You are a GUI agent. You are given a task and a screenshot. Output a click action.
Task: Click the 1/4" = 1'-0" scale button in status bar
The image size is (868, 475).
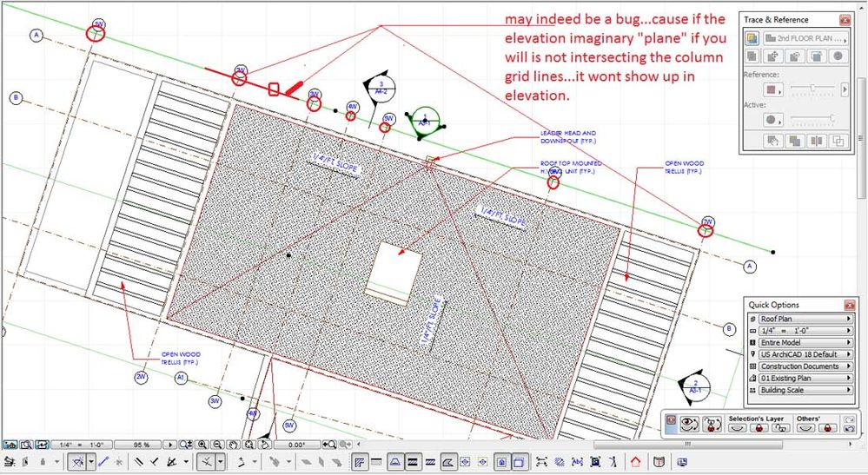point(82,445)
